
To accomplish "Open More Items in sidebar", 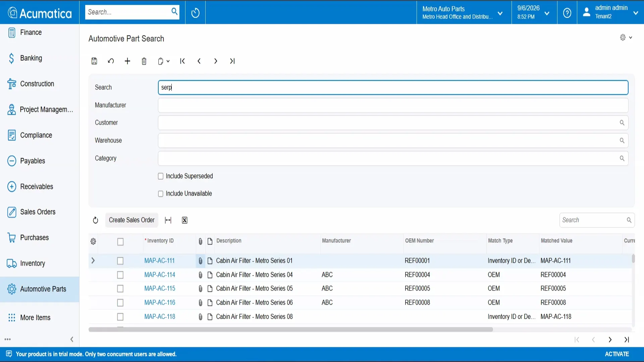I will point(40,317).
